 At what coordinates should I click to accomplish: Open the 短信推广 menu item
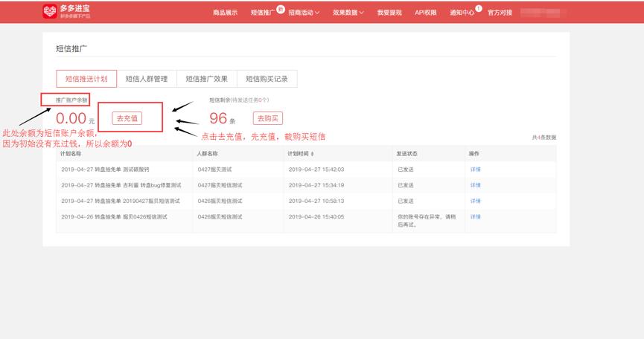click(263, 13)
